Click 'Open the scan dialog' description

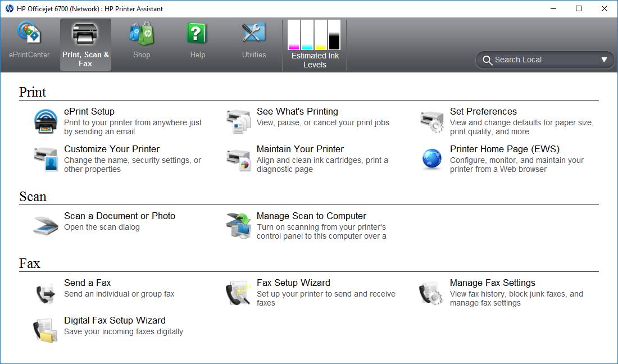point(102,227)
